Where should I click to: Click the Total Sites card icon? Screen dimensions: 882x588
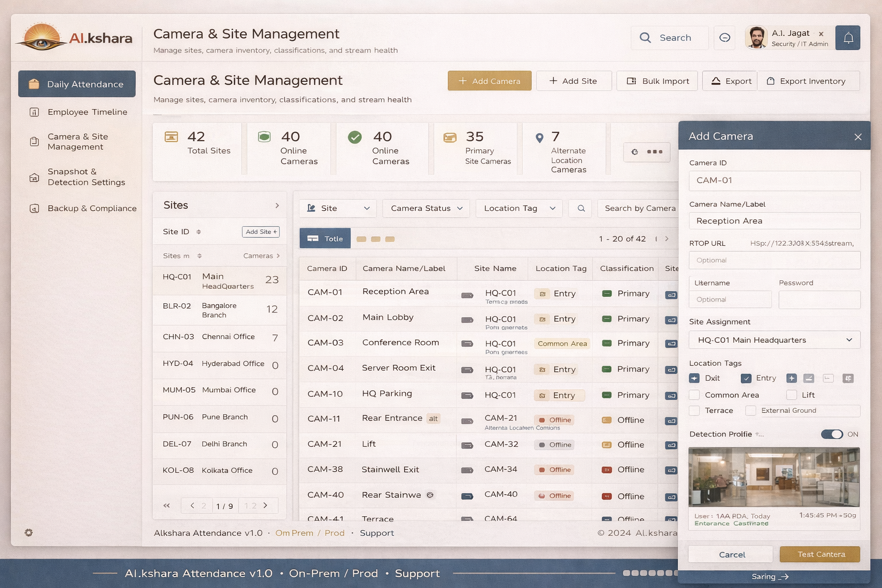[x=171, y=137]
